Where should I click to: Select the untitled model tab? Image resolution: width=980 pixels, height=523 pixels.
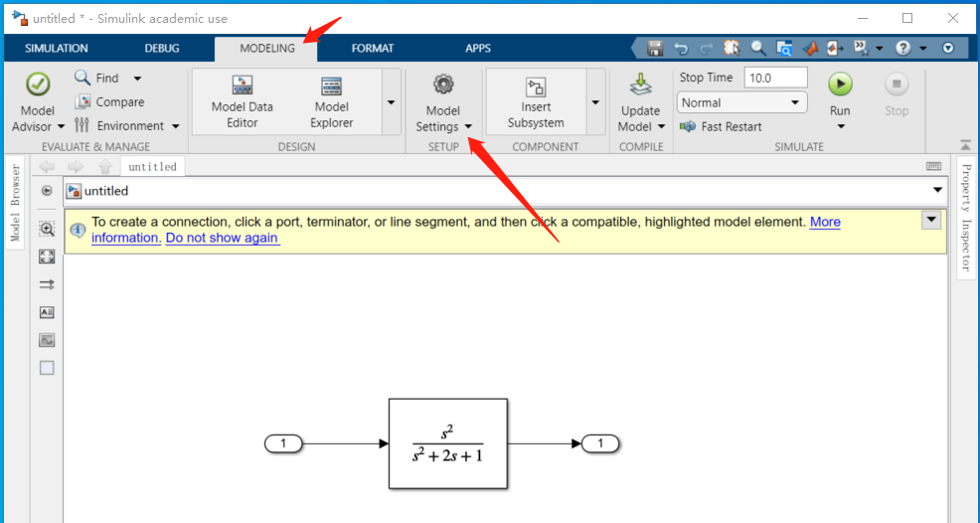[x=152, y=166]
